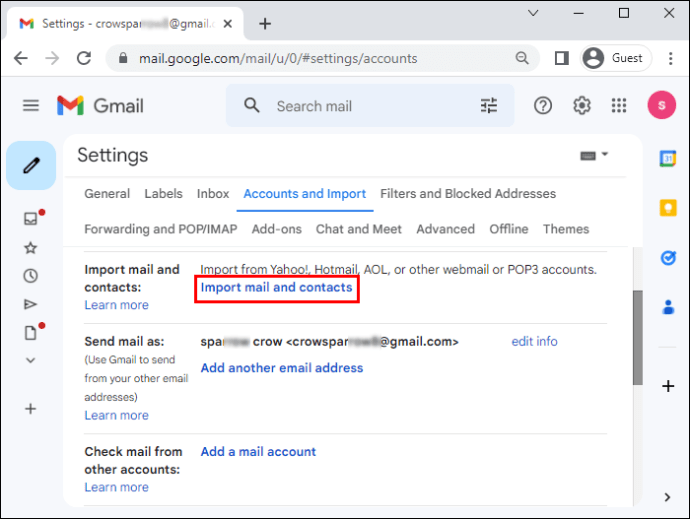
Task: Hide side panel chevron arrow
Action: click(667, 497)
